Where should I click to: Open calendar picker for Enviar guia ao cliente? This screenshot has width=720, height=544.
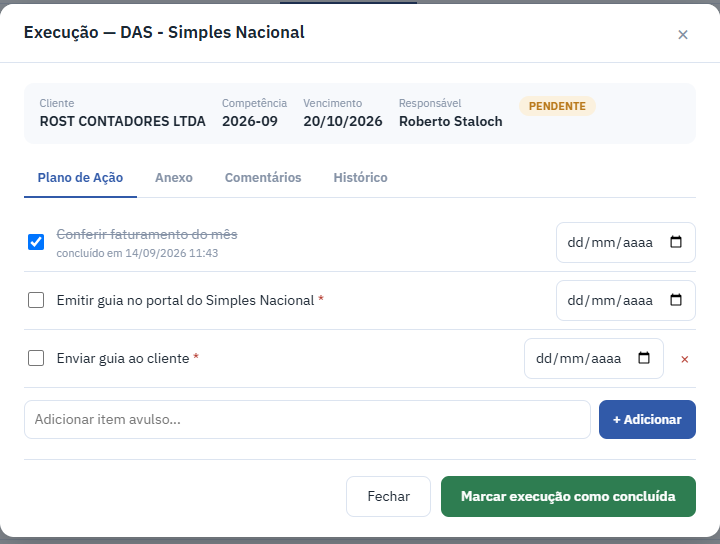coord(644,358)
